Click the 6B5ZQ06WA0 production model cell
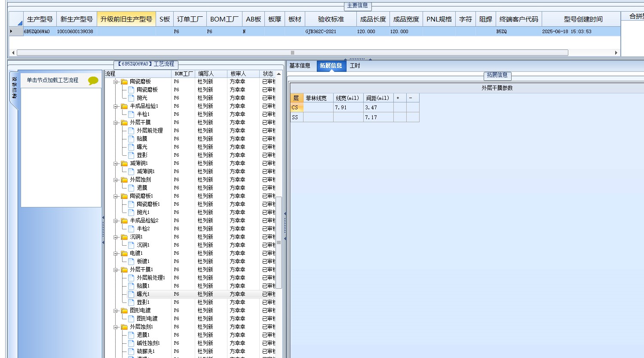This screenshot has height=358, width=644. point(40,31)
